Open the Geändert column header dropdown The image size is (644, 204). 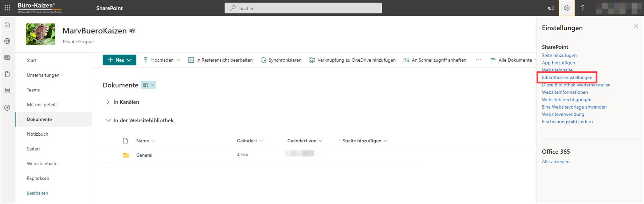click(x=250, y=141)
